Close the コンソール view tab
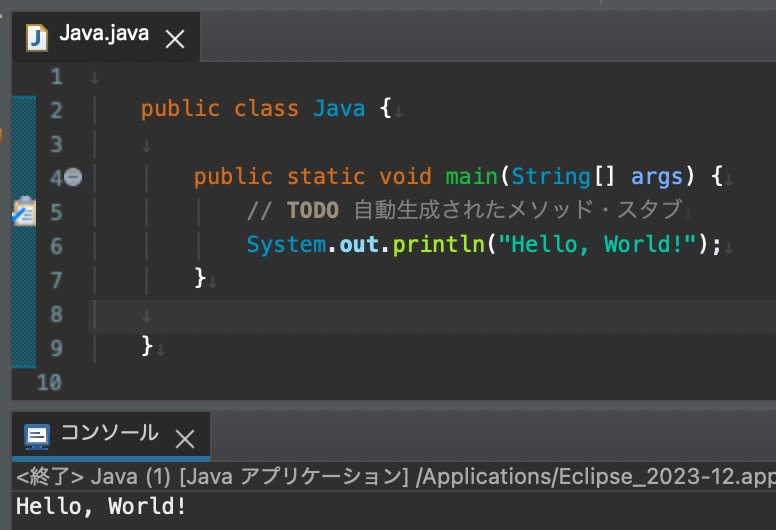 pyautogui.click(x=185, y=438)
